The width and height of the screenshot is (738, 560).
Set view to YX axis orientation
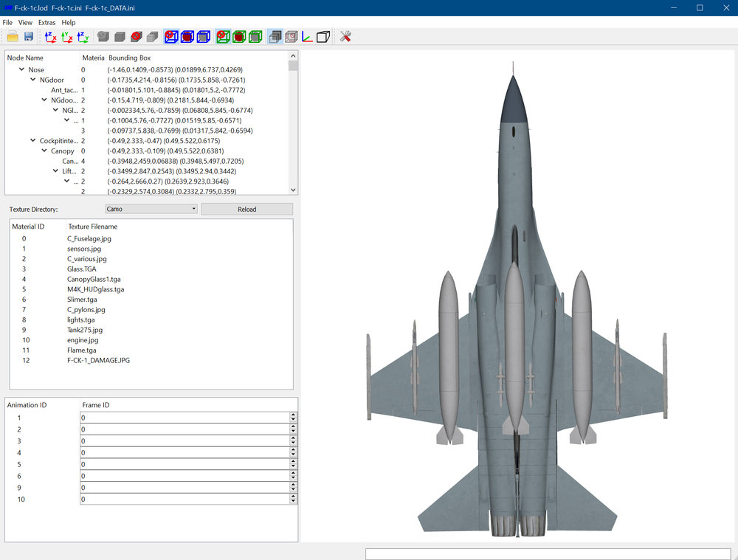67,37
